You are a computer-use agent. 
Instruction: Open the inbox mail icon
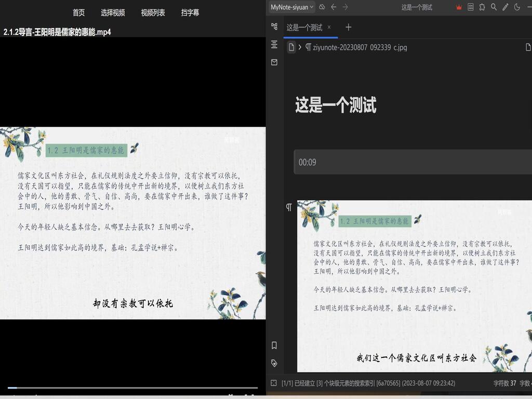pos(274,62)
